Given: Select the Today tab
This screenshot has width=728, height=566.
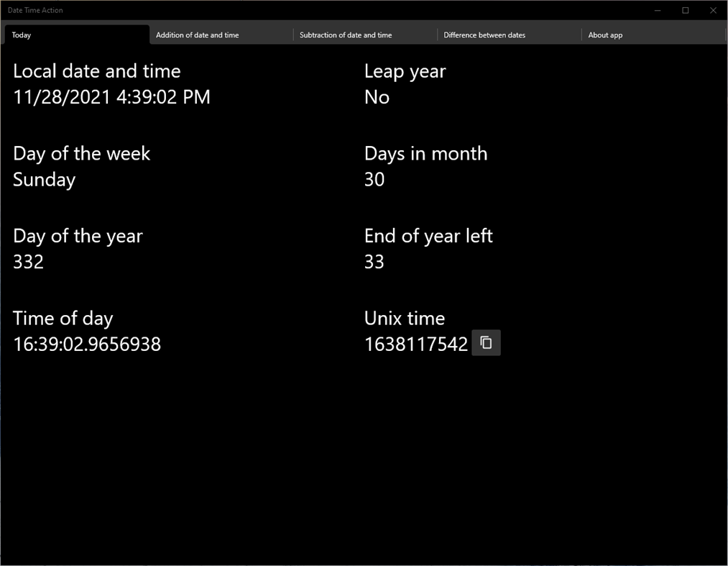Looking at the screenshot, I should click(21, 35).
